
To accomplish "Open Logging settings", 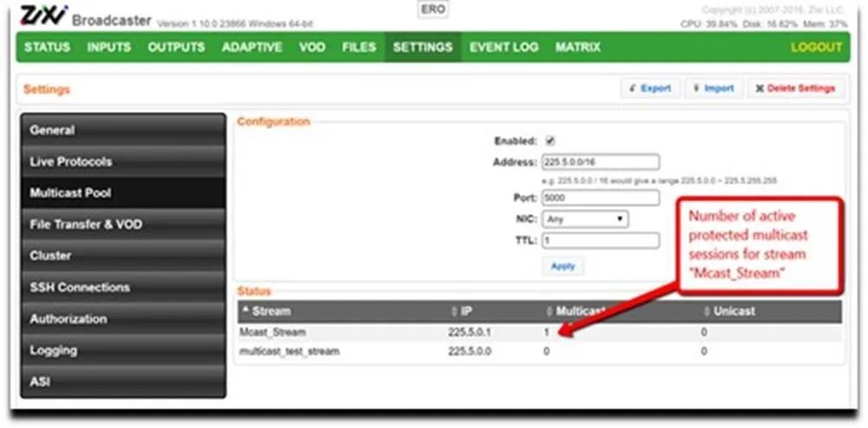I will pyautogui.click(x=123, y=351).
